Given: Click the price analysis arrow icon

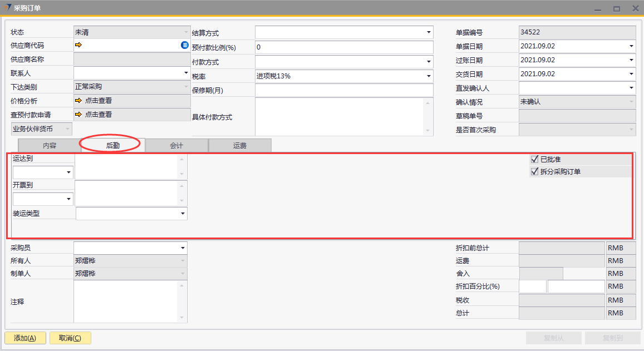Looking at the screenshot, I should click(x=78, y=101).
